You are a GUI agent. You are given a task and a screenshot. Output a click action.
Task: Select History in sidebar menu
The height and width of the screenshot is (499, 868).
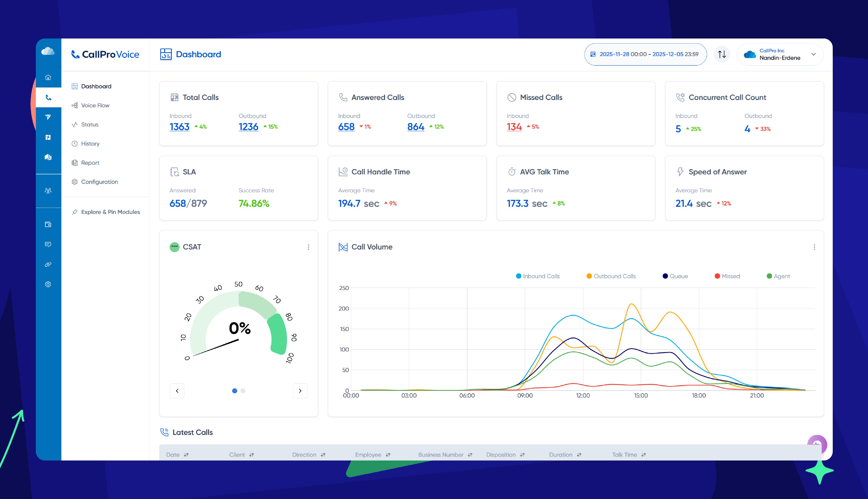90,144
